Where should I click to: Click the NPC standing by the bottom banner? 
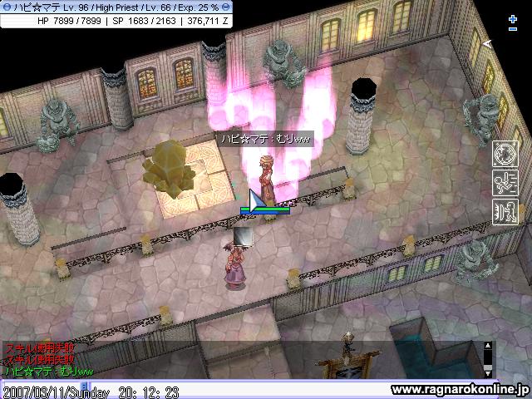click(347, 346)
